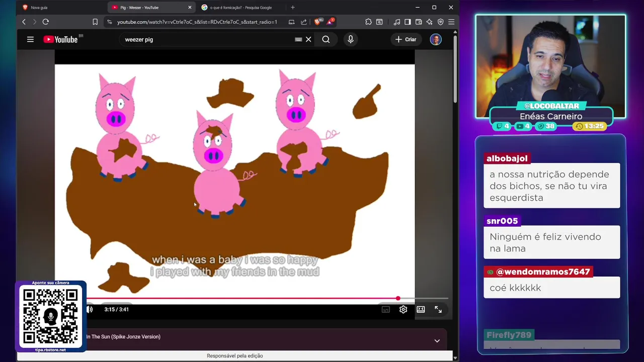Click @wendomramos7647 username in chat
Viewport: 644px width, 362px height.
click(x=538, y=272)
